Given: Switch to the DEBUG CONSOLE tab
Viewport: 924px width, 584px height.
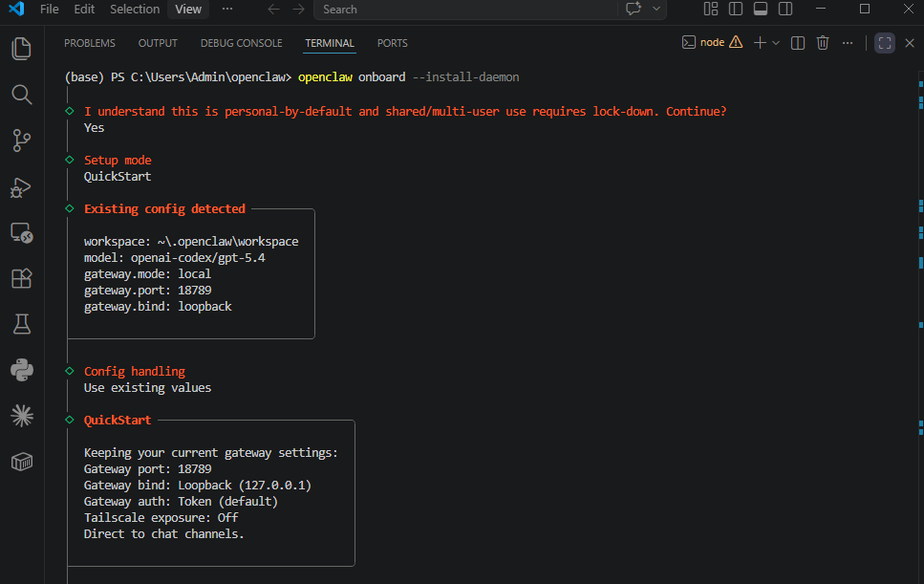Looking at the screenshot, I should tap(241, 43).
